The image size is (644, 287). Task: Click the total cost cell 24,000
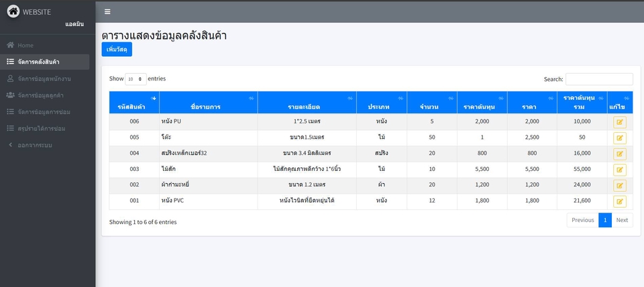pos(582,185)
